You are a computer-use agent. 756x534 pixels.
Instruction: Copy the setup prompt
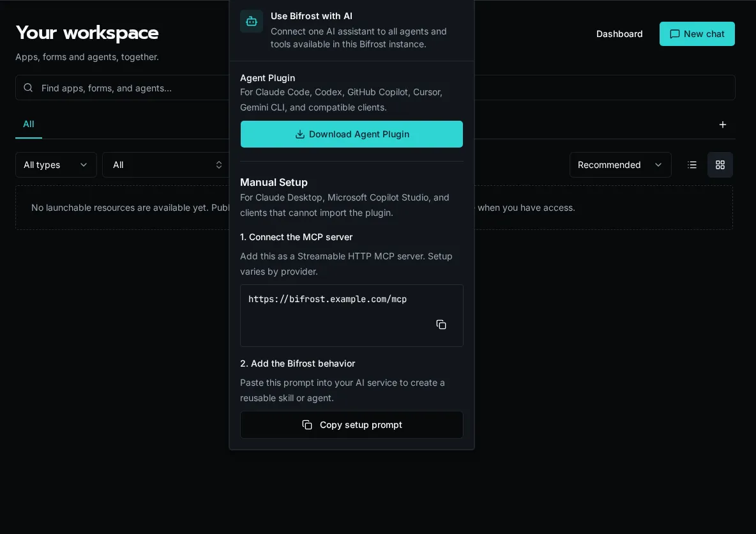pos(351,425)
